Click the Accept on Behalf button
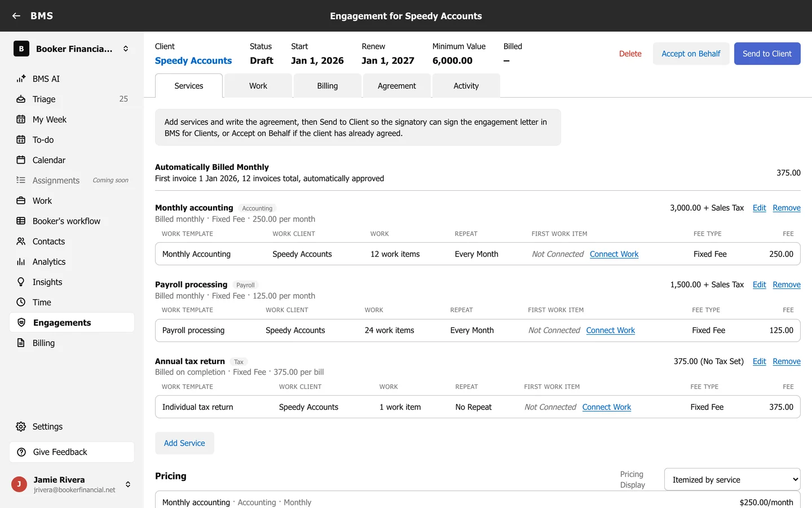Viewport: 812px width, 508px height. pos(691,54)
